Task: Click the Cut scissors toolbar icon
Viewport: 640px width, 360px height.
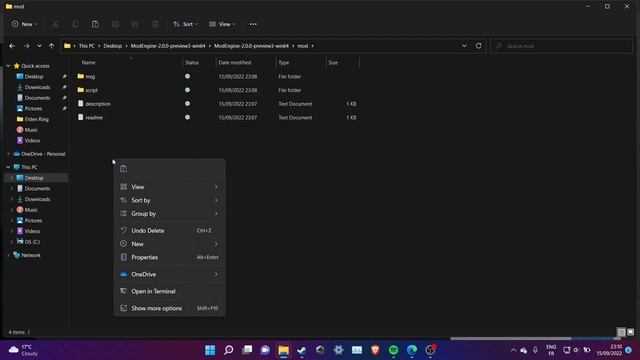Action: [55, 24]
